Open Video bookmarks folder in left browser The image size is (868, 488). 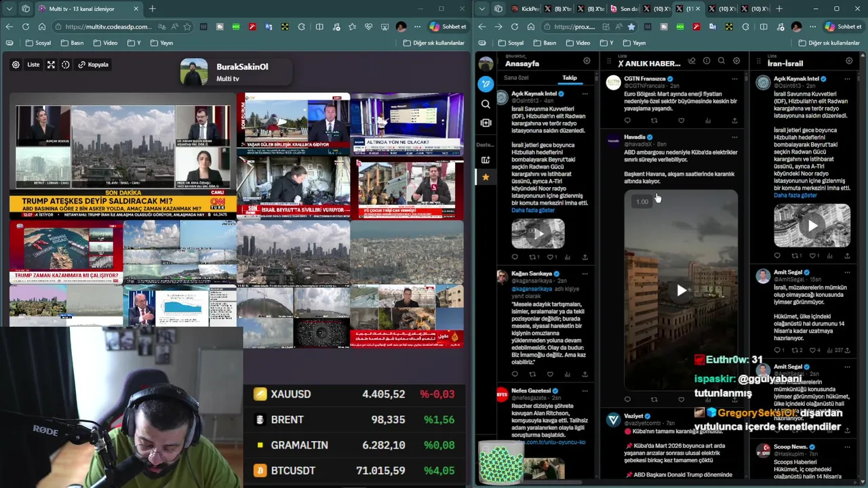pos(105,43)
